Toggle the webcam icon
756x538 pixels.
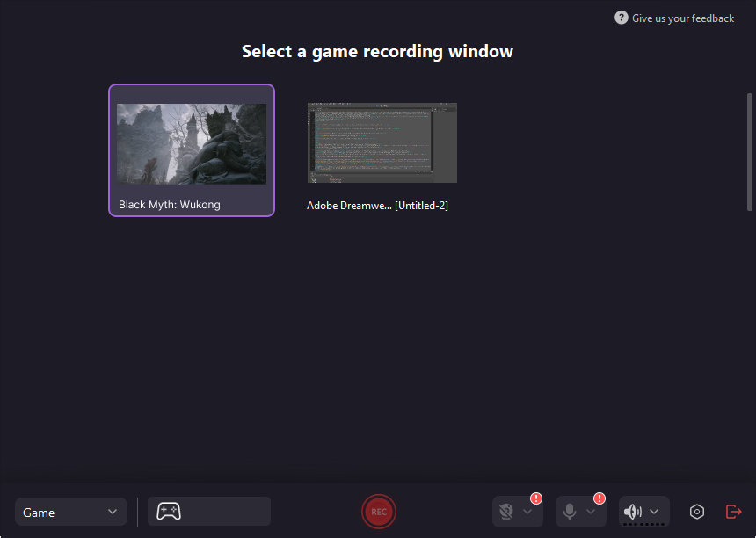[x=505, y=512]
